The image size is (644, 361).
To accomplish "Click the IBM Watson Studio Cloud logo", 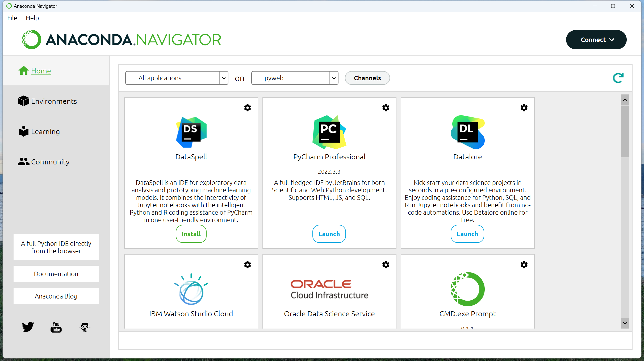I will 191,289.
